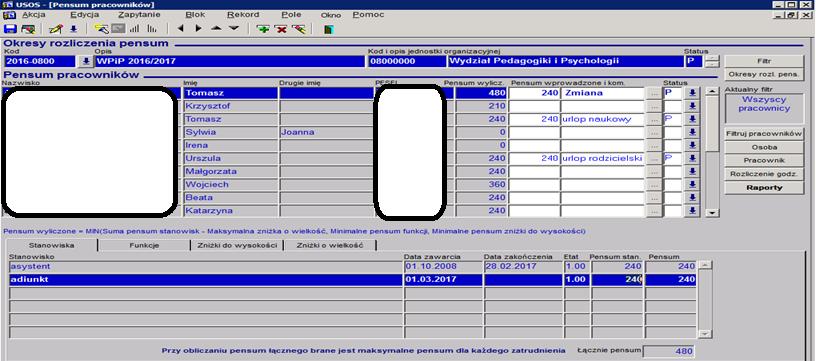Open status list arrow for Beata row
The height and width of the screenshot is (361, 816).
pos(692,198)
